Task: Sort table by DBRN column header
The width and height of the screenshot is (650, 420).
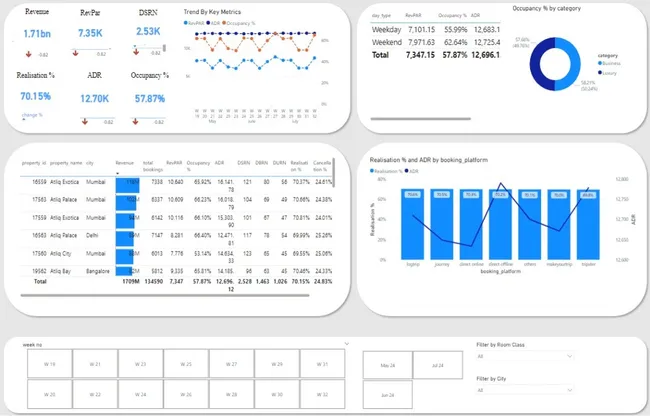Action: [x=262, y=163]
